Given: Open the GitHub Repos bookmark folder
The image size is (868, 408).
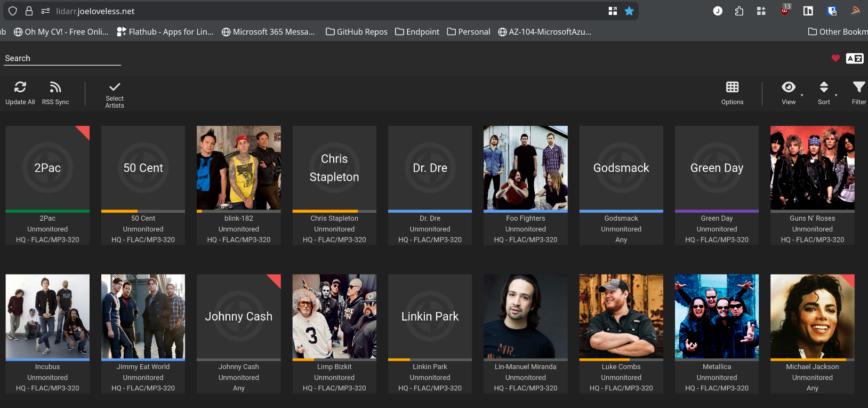Looking at the screenshot, I should [357, 32].
